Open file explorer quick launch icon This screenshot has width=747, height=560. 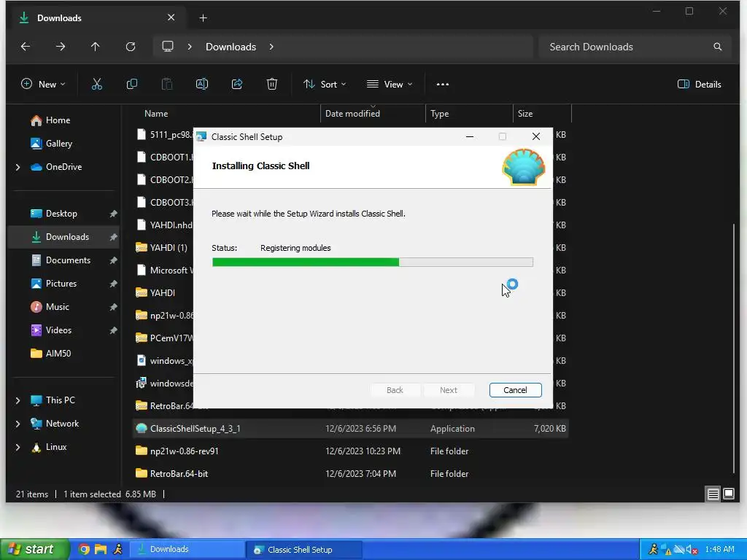click(x=101, y=549)
